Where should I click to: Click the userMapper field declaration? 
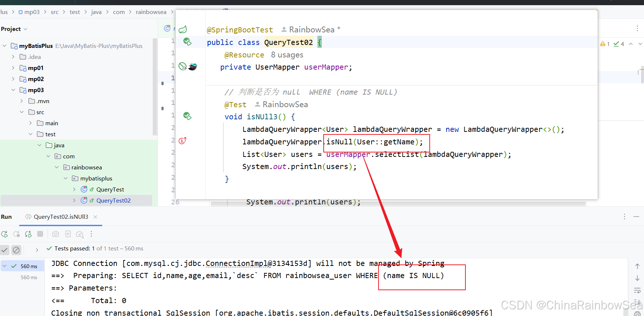point(326,67)
